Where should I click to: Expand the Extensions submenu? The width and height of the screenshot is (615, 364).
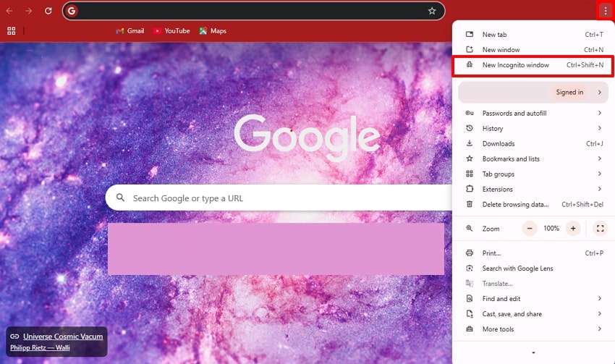pos(533,189)
